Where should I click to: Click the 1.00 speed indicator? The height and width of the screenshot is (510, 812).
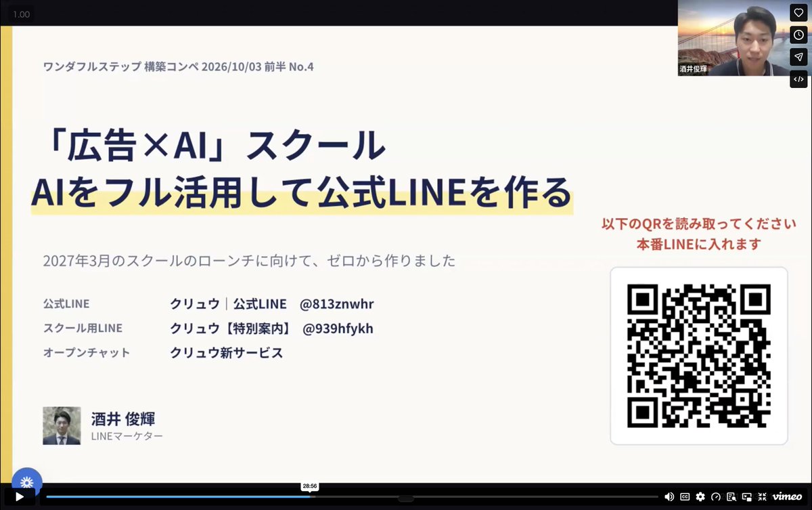pyautogui.click(x=22, y=14)
